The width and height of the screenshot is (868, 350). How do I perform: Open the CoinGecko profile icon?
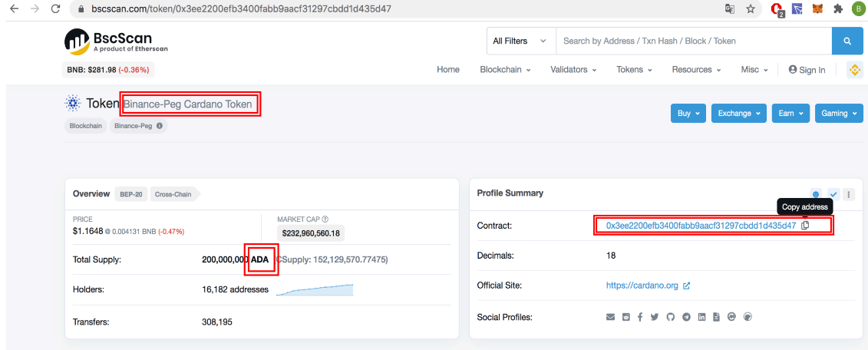click(748, 317)
